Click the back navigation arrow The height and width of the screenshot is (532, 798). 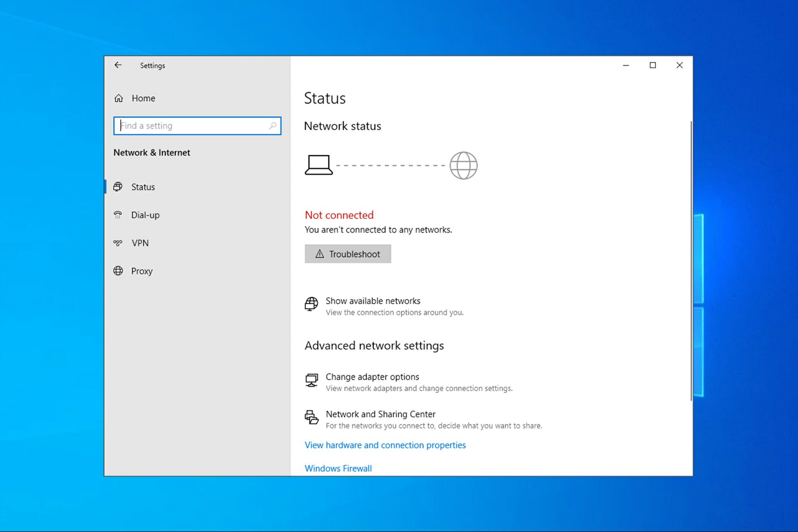click(x=118, y=65)
